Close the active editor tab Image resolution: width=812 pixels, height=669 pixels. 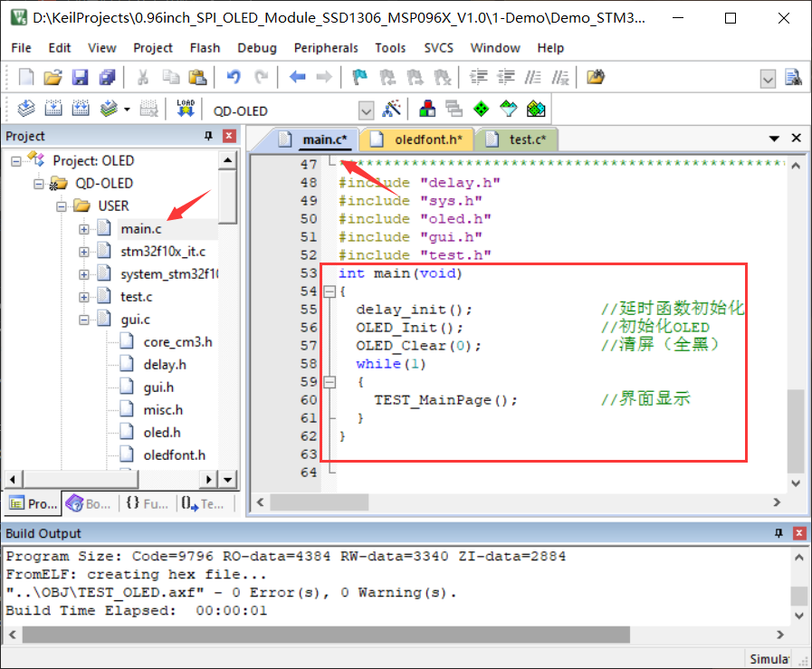point(797,138)
